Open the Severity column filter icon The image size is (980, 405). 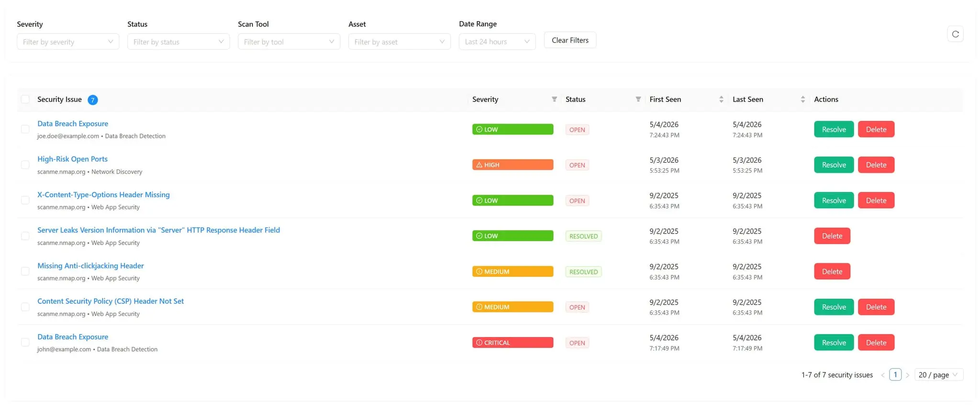pos(554,99)
